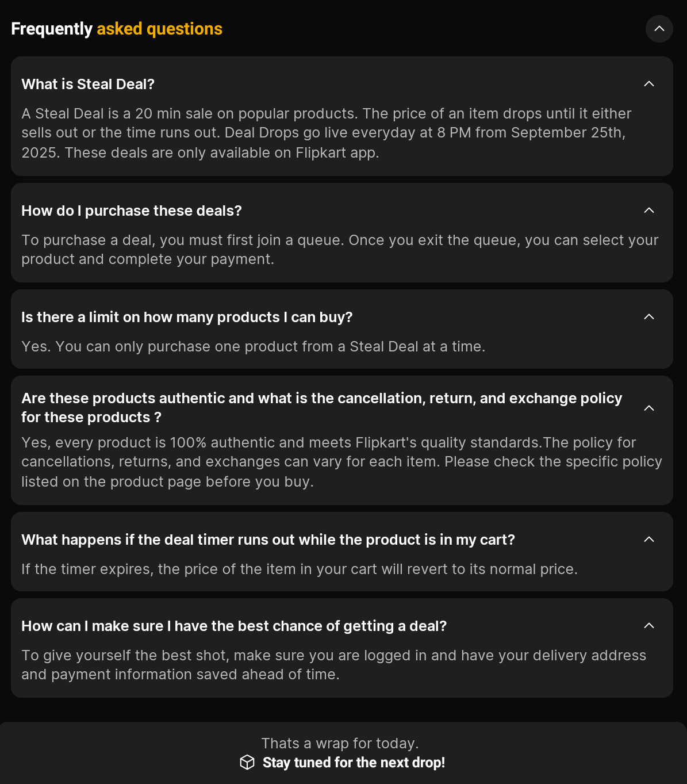Click the 'What is Steal Deal?' question title
Image resolution: width=687 pixels, height=784 pixels.
tap(88, 84)
